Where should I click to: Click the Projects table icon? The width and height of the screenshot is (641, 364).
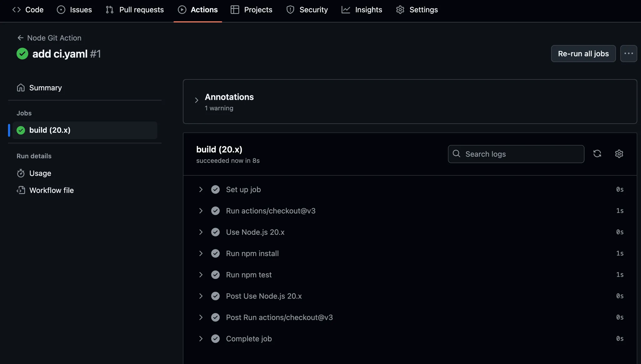pos(235,10)
